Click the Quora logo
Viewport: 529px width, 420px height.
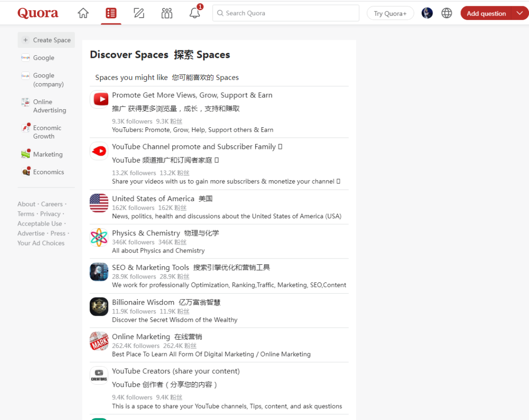(x=37, y=13)
